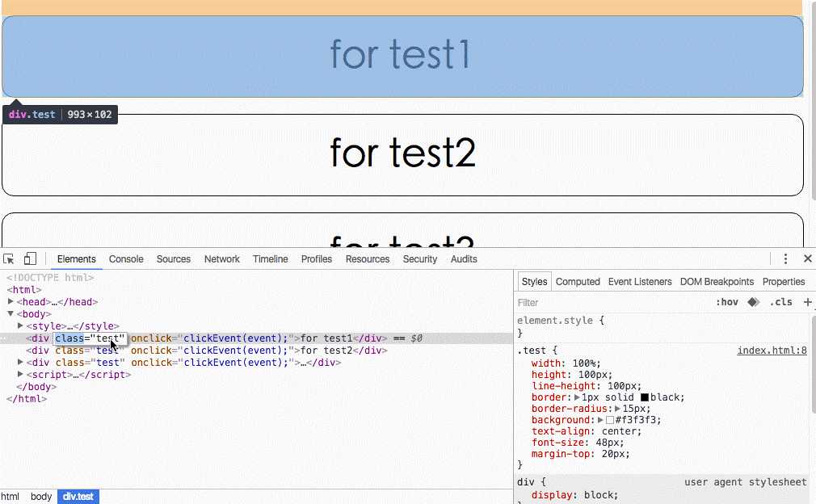This screenshot has height=504, width=816.
Task: Open the Sources tab
Action: pyautogui.click(x=173, y=259)
